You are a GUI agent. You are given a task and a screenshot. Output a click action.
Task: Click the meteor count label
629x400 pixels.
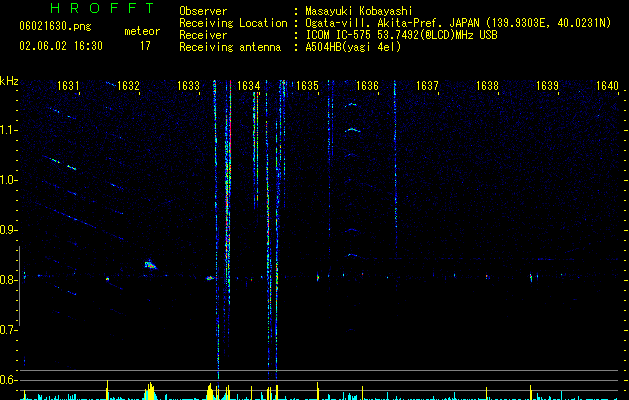pos(142,31)
